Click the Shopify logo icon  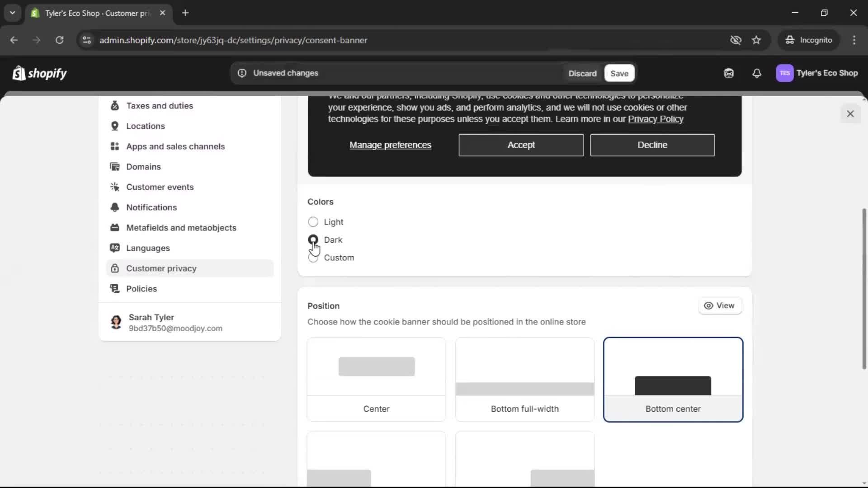(19, 73)
